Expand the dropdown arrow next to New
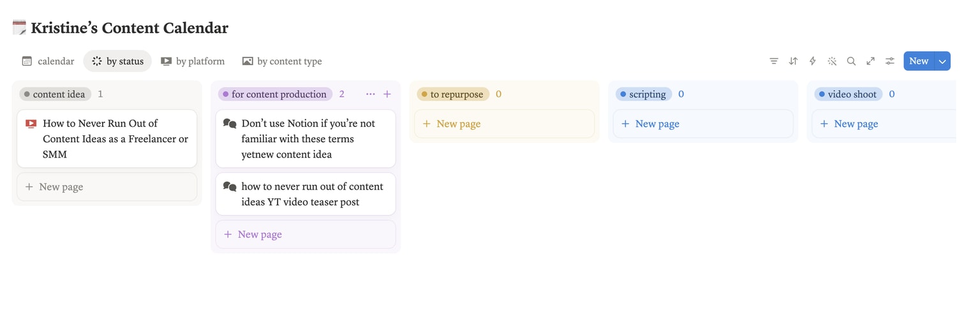Image resolution: width=980 pixels, height=328 pixels. click(x=942, y=61)
